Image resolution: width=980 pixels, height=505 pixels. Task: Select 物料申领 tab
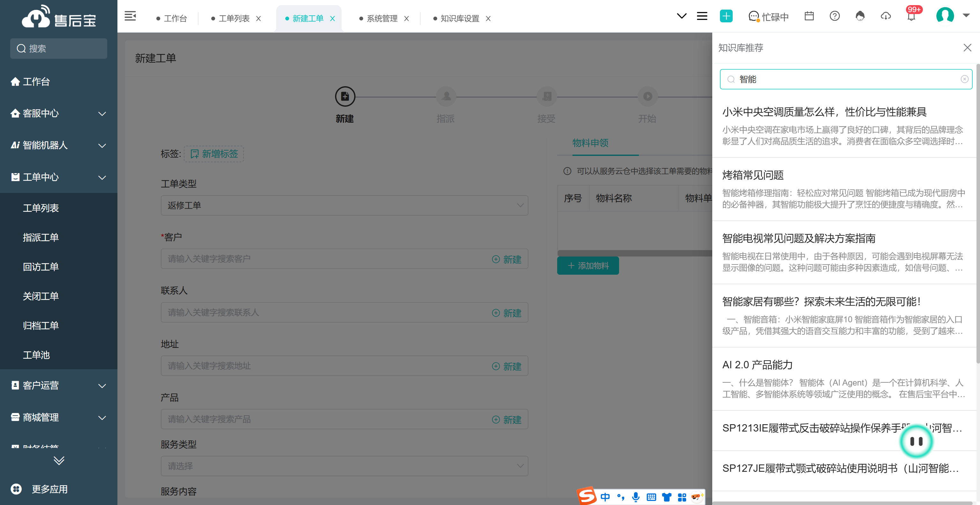tap(590, 143)
